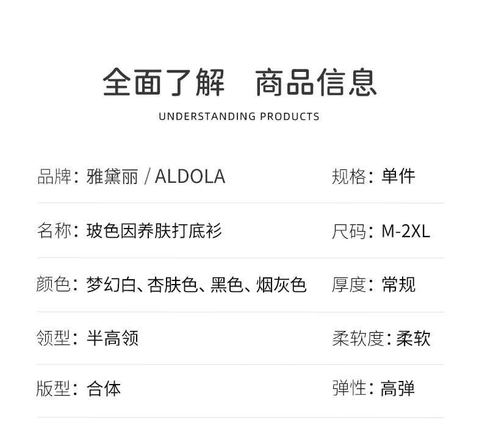Select the 高弹 elasticity value
The image size is (482, 448).
point(398,389)
